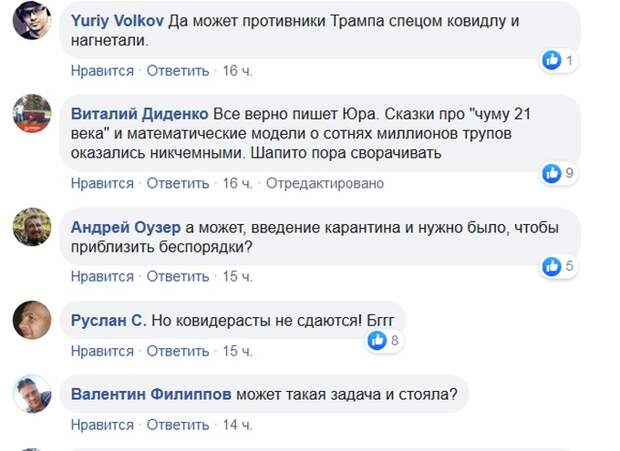Open the Виталий Диденко name link

(x=140, y=114)
